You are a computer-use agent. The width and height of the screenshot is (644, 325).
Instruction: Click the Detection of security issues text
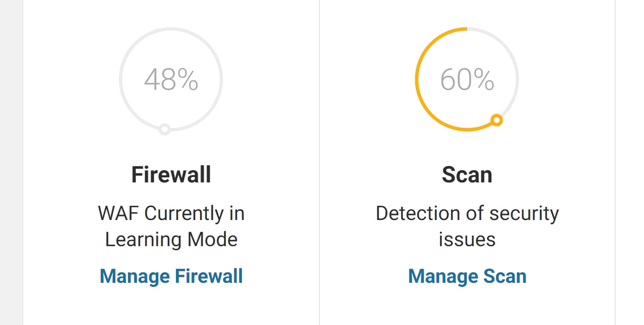tap(467, 226)
